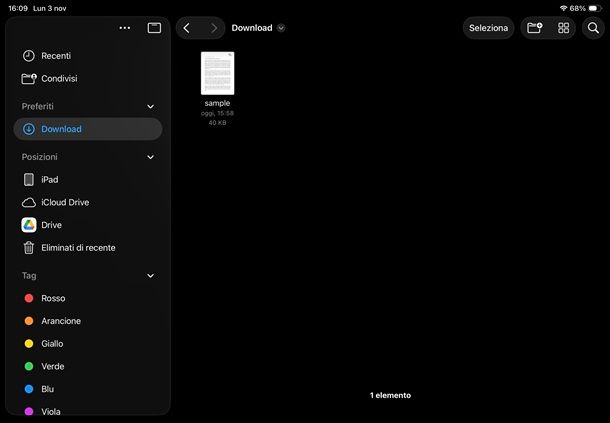
Task: Select the Arancione orange tag
Action: (x=88, y=321)
